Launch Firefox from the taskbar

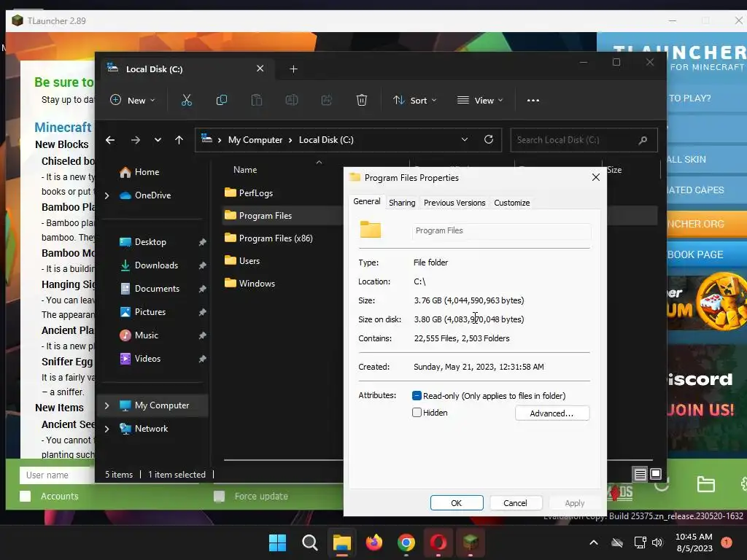pyautogui.click(x=374, y=542)
